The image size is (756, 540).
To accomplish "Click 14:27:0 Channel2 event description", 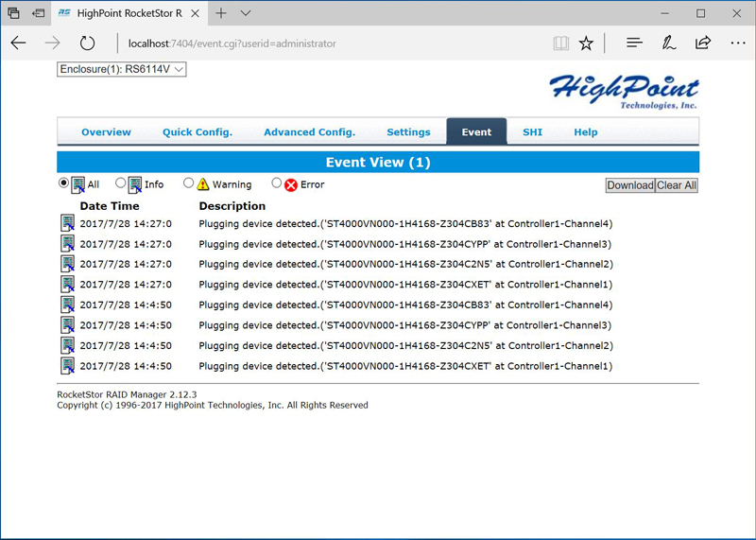I will [406, 265].
